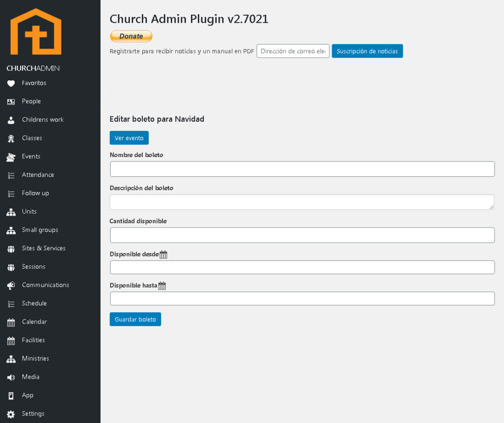
Task: Select Attendance from the sidebar
Action: 38,175
